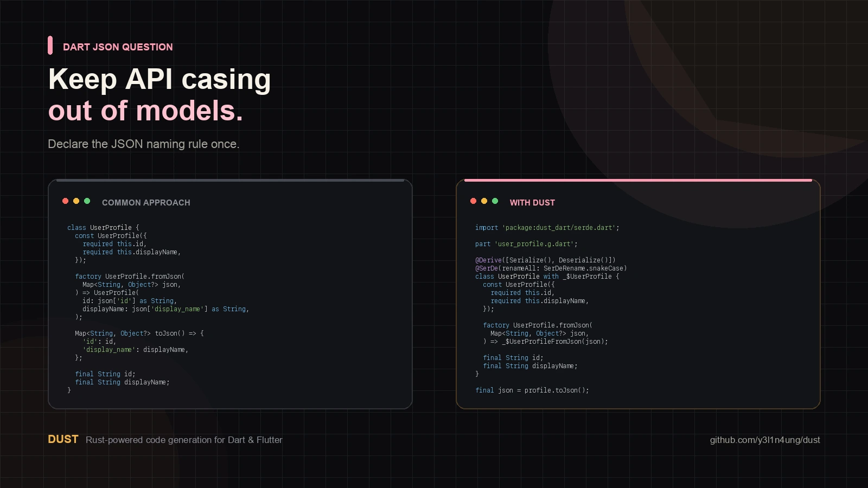Click 'Rust-powered code generation for Dart & Flutter' tagline
This screenshot has height=488, width=868.
[x=184, y=440]
